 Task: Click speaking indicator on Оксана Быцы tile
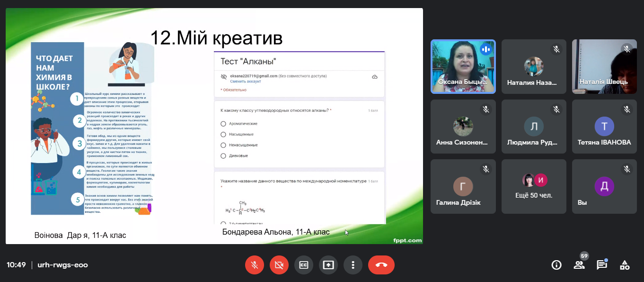pyautogui.click(x=485, y=49)
